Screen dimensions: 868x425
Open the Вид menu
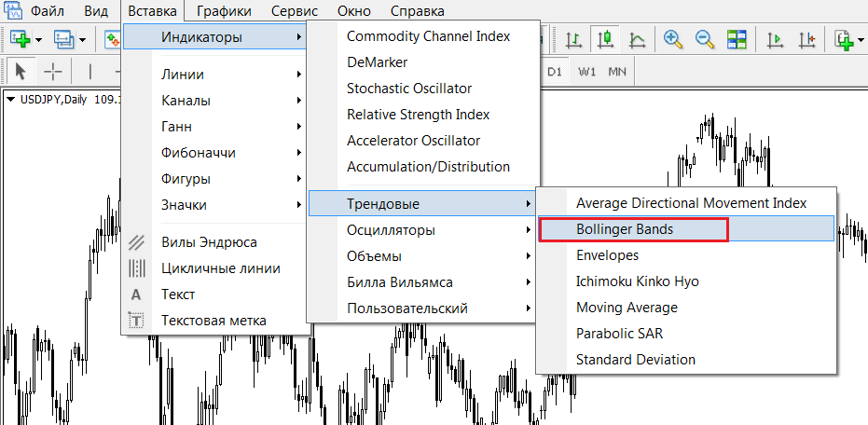(x=97, y=11)
